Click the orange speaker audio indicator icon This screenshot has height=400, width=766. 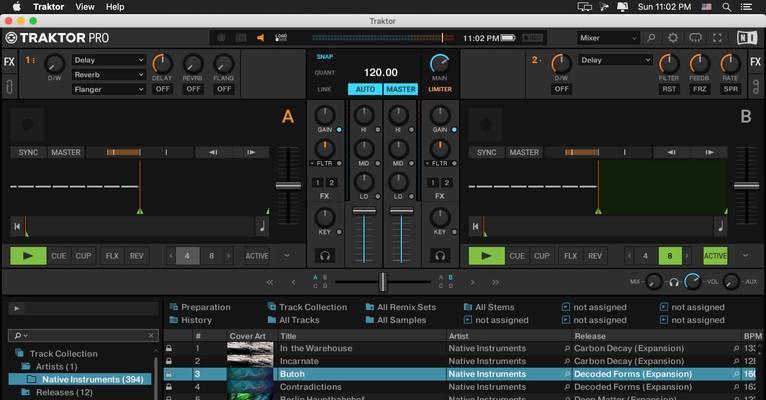pyautogui.click(x=260, y=38)
